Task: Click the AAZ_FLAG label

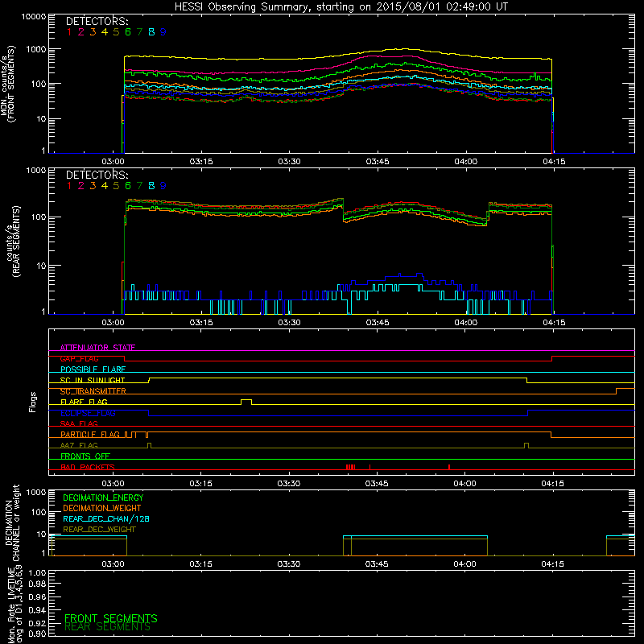Action: pos(79,445)
